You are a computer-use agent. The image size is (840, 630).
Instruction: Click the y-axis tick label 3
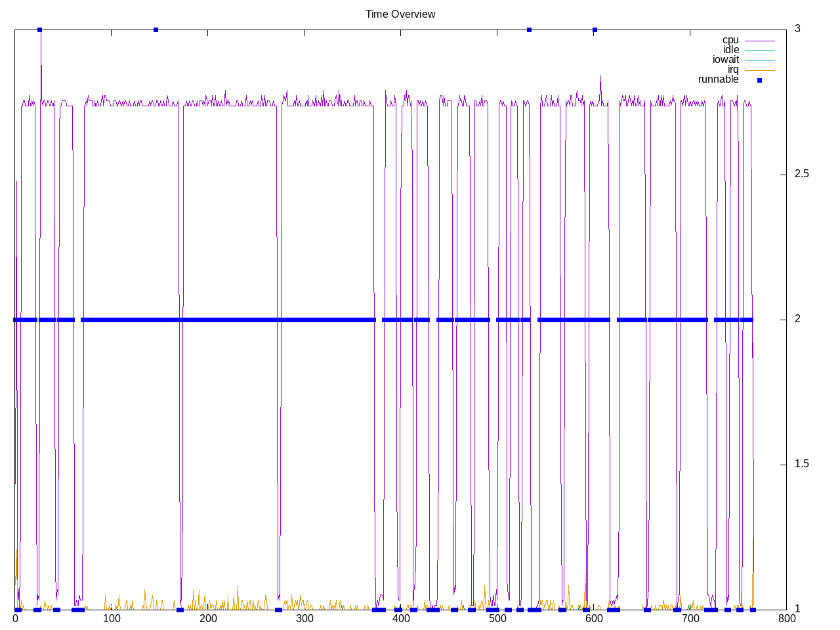coord(797,29)
